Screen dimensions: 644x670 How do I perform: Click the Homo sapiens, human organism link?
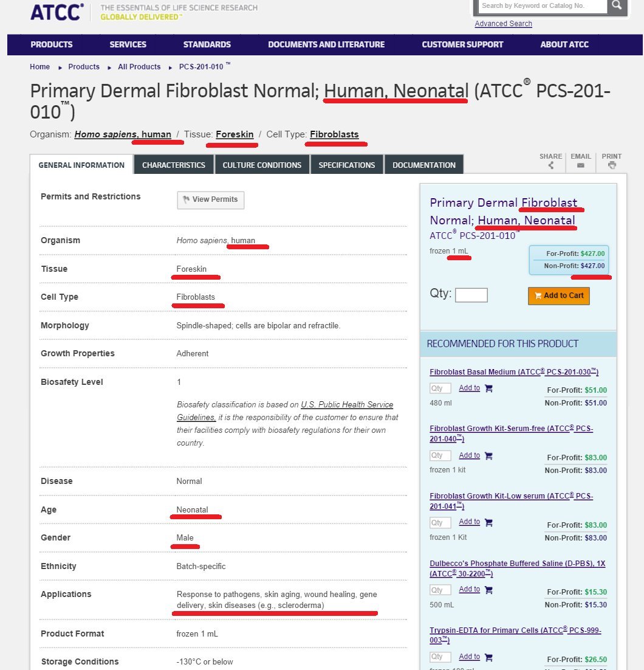123,134
